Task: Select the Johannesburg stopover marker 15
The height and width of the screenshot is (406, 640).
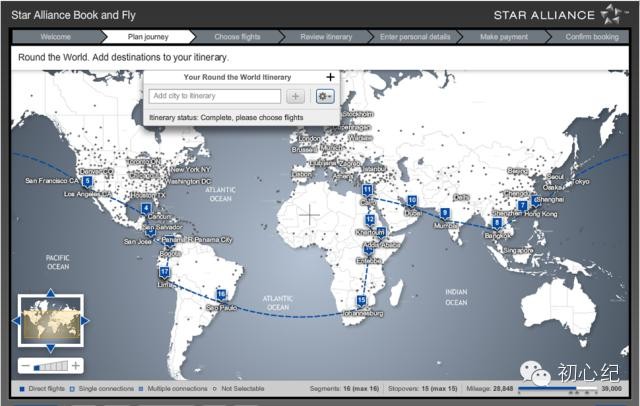Action: pyautogui.click(x=361, y=300)
